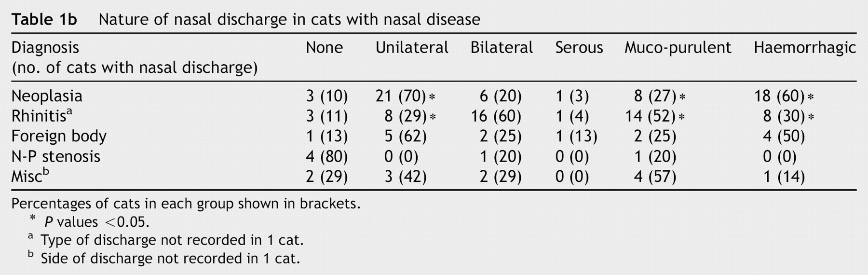868x275 pixels.
Task: Select the Neoplasia row label
Action: [47, 96]
